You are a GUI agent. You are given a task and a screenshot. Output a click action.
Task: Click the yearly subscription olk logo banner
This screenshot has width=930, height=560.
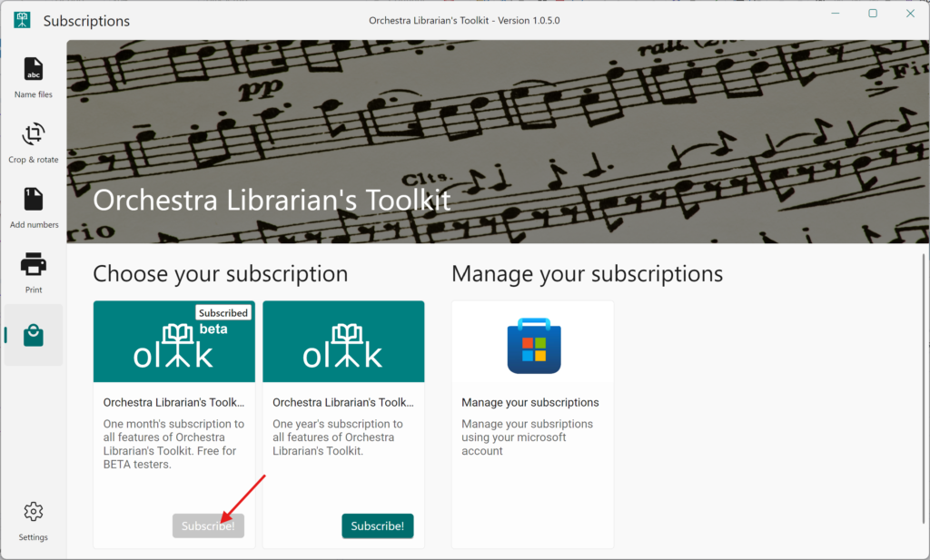pos(343,342)
